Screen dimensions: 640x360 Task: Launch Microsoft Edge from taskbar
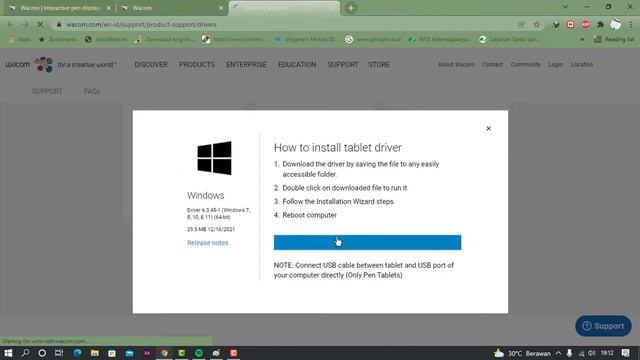(77, 353)
